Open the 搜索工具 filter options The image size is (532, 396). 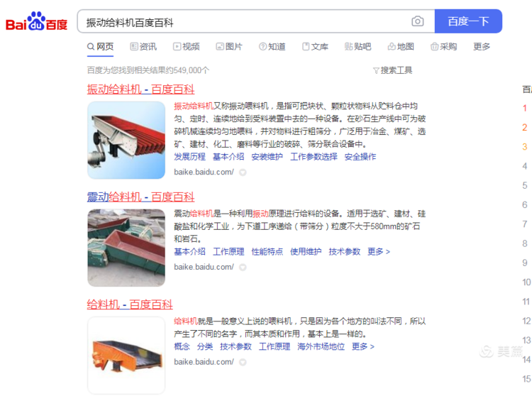[x=392, y=70]
